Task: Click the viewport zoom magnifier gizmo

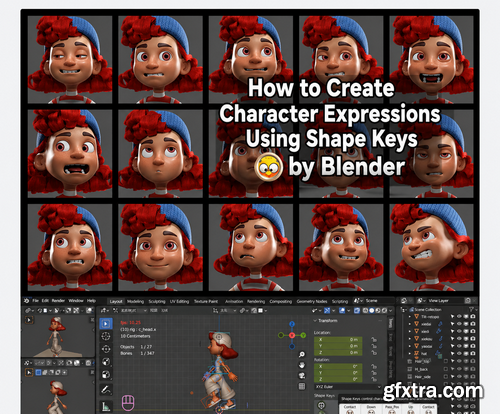Action: 302,354
